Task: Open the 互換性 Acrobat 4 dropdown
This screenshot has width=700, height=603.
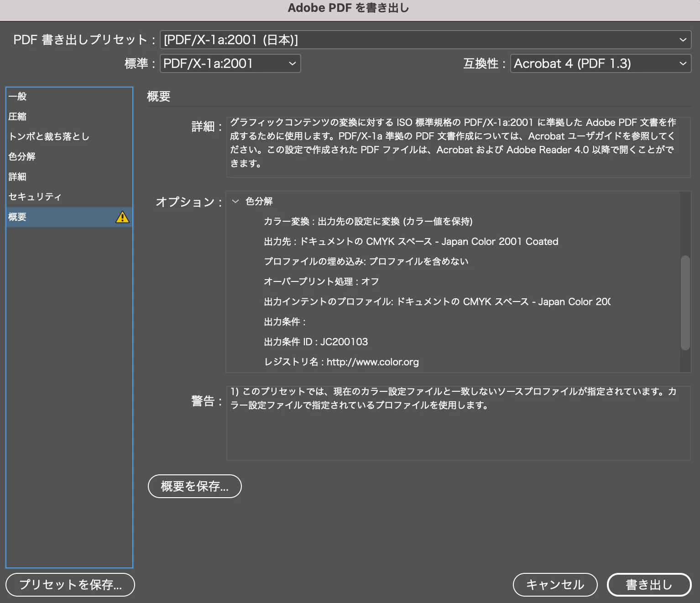Action: (x=601, y=63)
